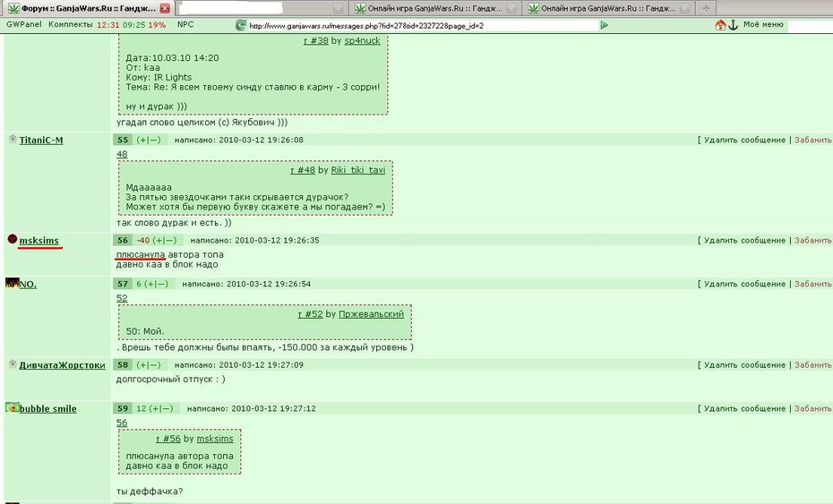The width and height of the screenshot is (833, 504).
Task: Go to home page via house icon
Action: click(x=720, y=25)
